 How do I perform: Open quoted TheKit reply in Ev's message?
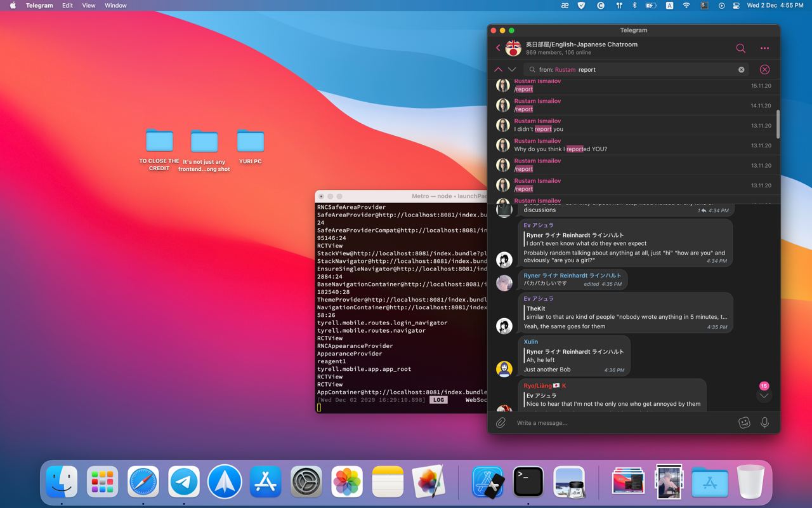(x=625, y=313)
